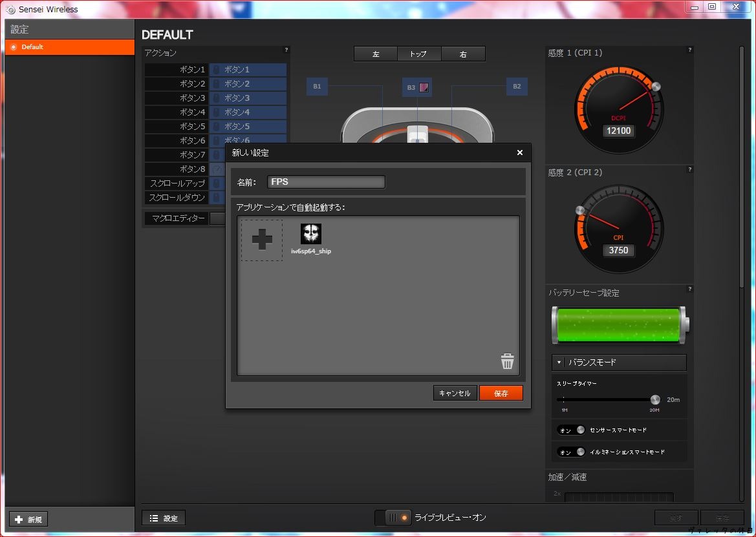
Task: Switch to the 左 view tab
Action: [376, 54]
